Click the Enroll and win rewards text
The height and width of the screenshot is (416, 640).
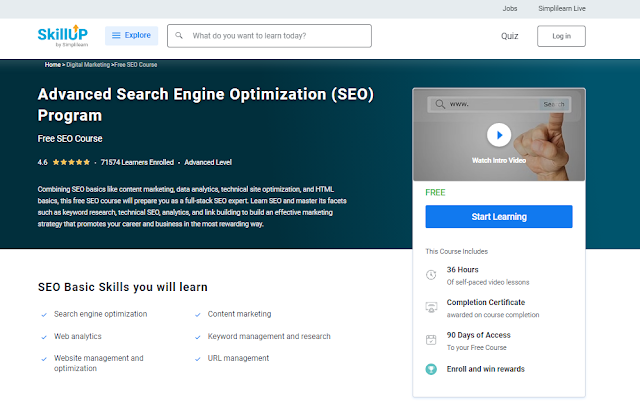(x=486, y=369)
